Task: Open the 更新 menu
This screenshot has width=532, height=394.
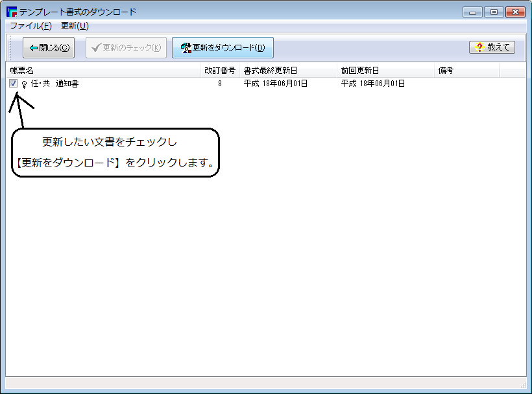Action: tap(75, 26)
